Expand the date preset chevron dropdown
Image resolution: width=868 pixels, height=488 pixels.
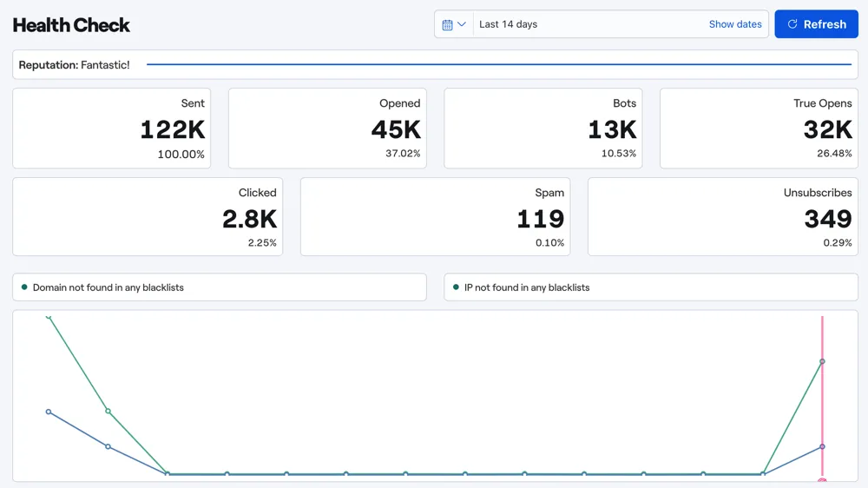click(462, 24)
